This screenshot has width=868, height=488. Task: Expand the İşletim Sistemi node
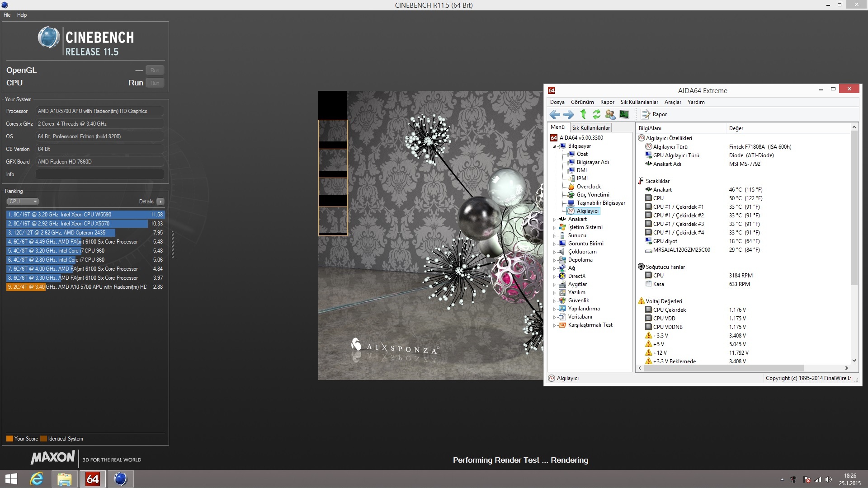[x=555, y=228]
